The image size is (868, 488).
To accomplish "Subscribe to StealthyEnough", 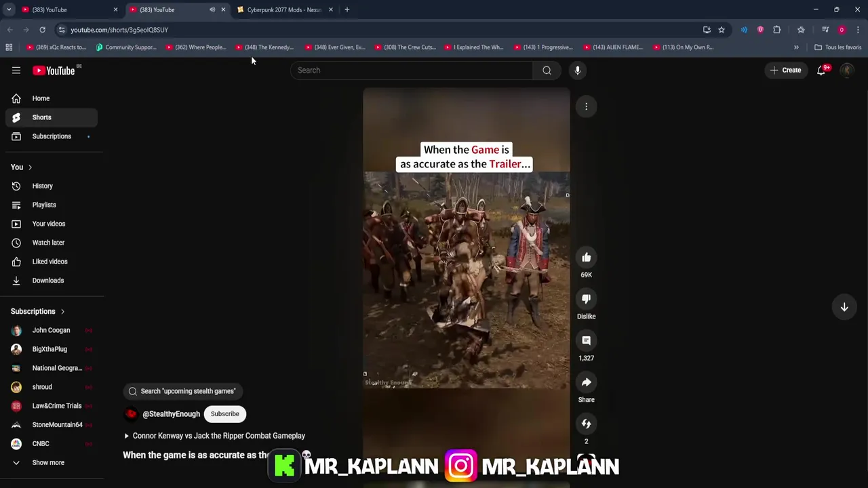I will (x=224, y=414).
